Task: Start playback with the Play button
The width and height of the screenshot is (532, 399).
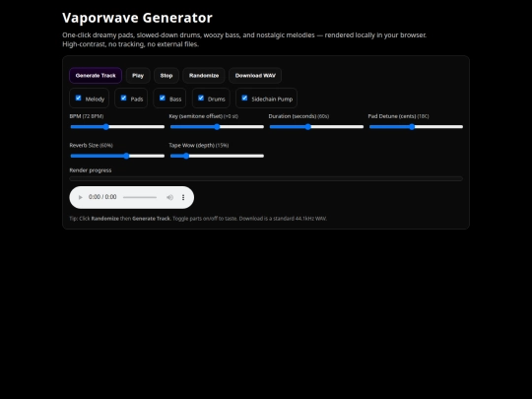Action: 138,75
